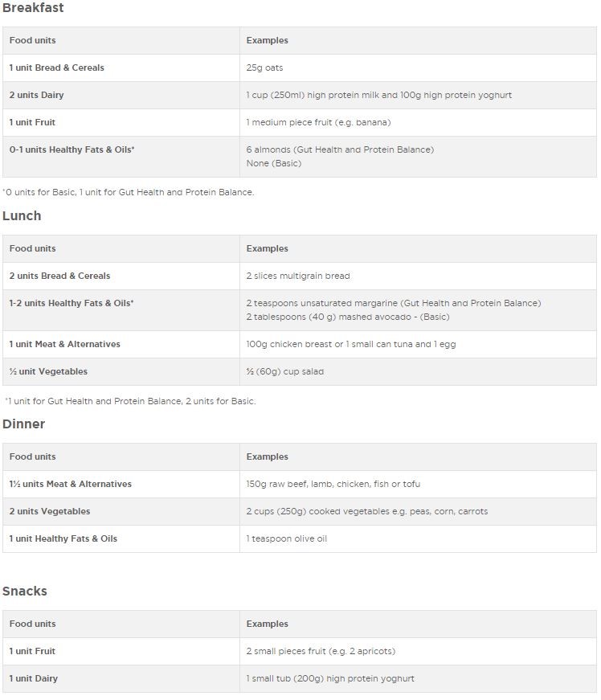Select the '1 unit Dairy' Snacks label
The width and height of the screenshot is (601, 700).
coord(34,679)
